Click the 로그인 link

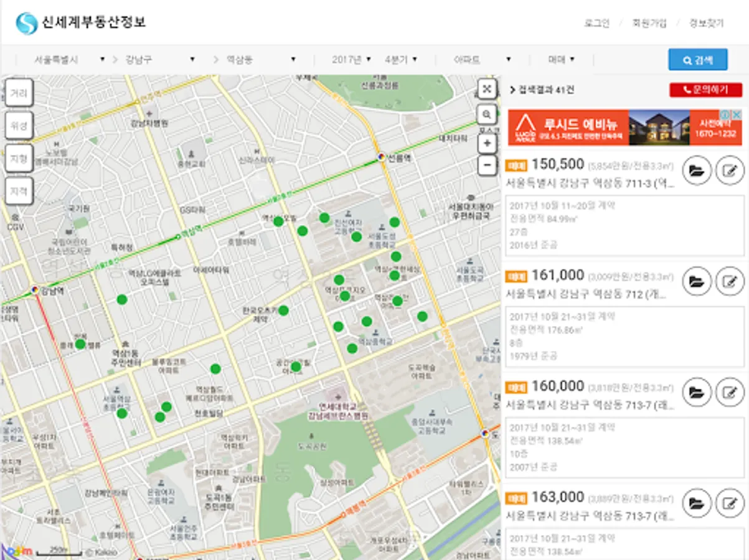[596, 24]
